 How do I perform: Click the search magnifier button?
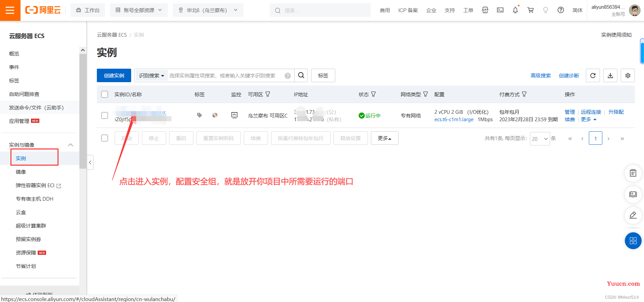[x=301, y=75]
